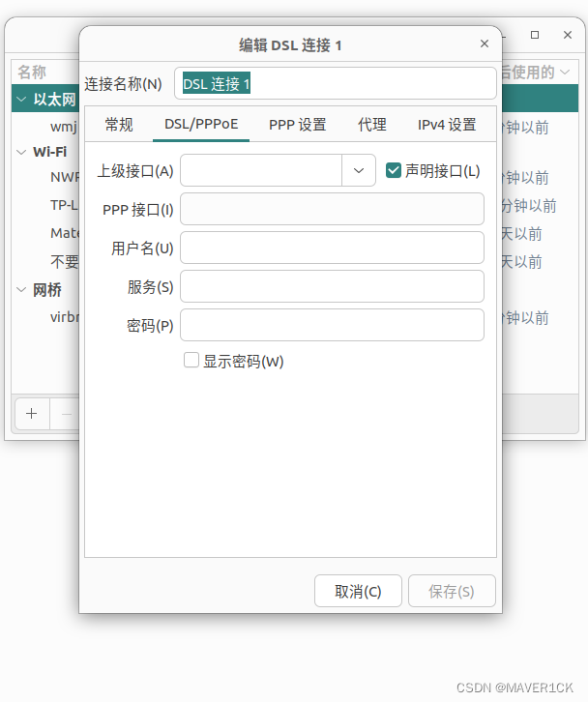Close the 编辑 DSL 连接 1 dialog

tap(485, 44)
